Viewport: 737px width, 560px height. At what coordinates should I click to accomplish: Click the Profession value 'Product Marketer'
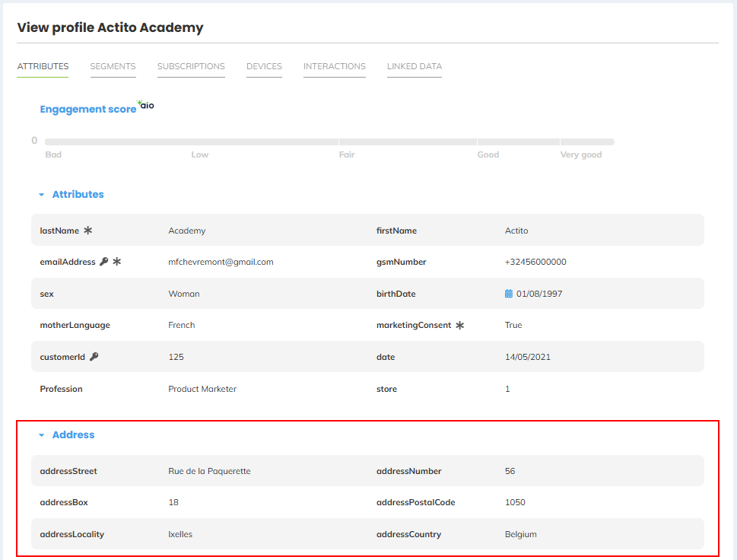click(202, 389)
